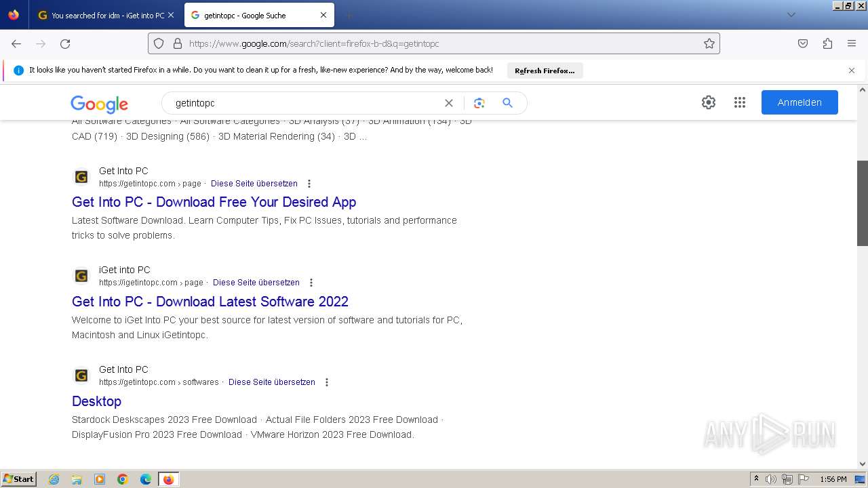The image size is (868, 488).
Task: Click the 'https://getintopc.com › softwares' URL text
Action: [159, 382]
